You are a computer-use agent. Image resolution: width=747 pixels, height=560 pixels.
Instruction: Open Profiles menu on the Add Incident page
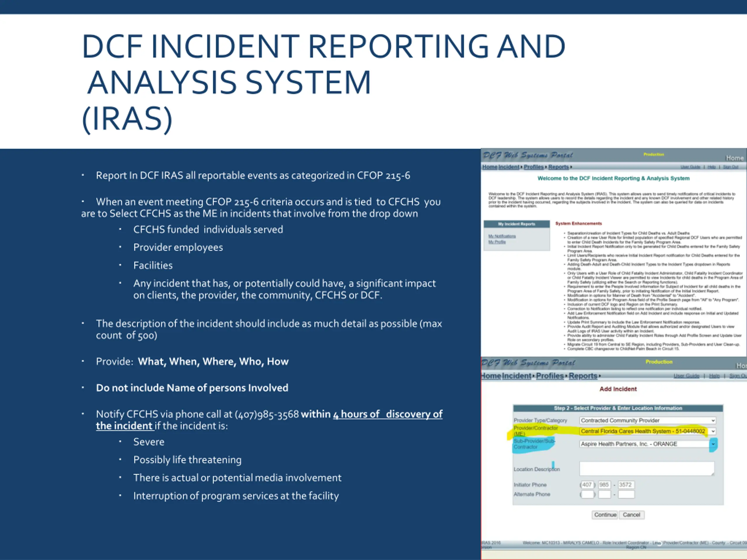(550, 376)
